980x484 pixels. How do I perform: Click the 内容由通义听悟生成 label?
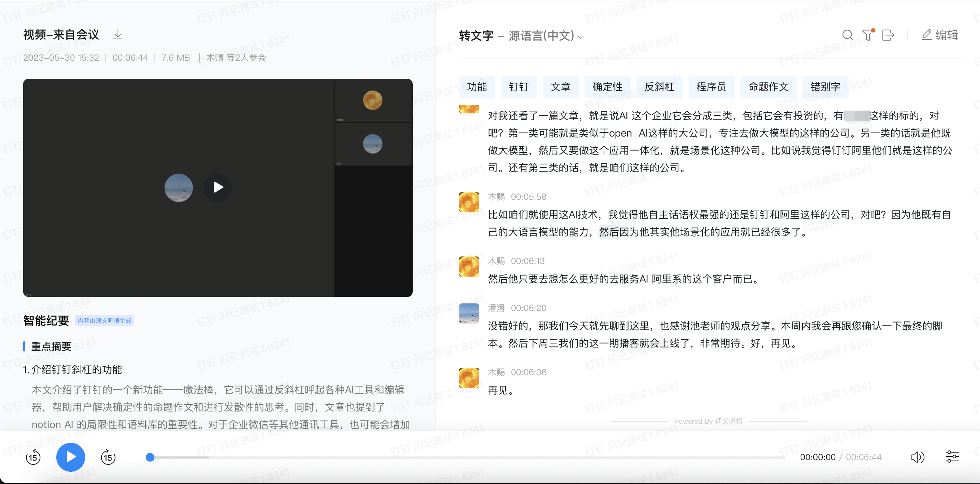104,321
